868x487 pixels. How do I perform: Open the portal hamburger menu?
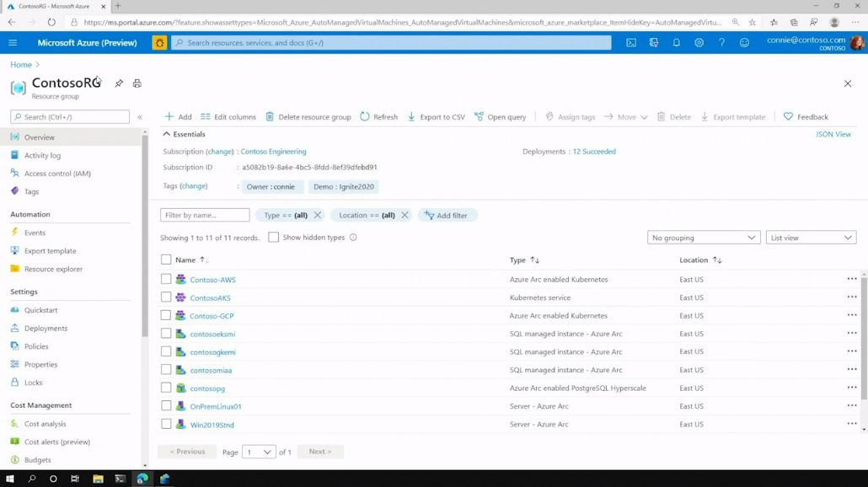point(13,43)
